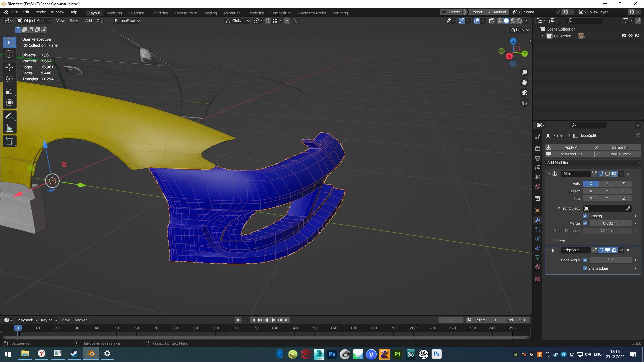This screenshot has height=362, width=644.
Task: Disable Sharp Edges in EdgeSplit modifier
Action: [x=585, y=268]
